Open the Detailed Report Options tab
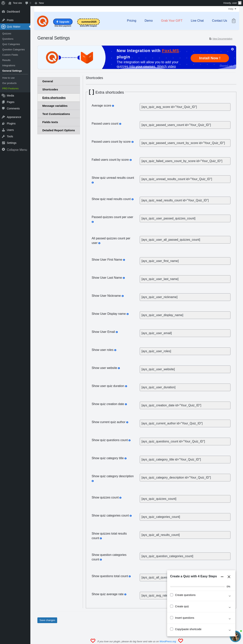Screen dimensions: 243x644 coord(59,130)
